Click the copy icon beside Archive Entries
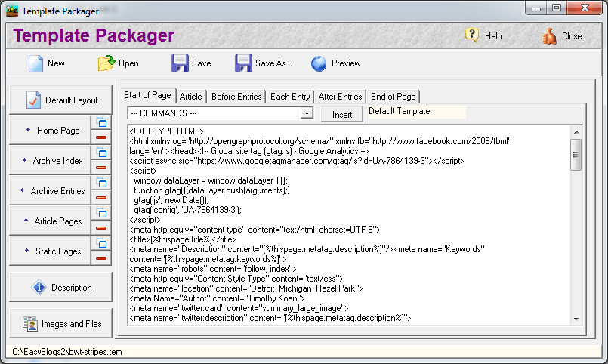The image size is (608, 364). pos(101,183)
